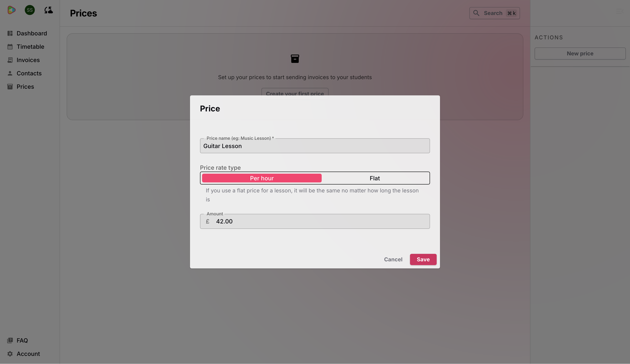630x364 pixels.
Task: Click the Price rate type label
Action: click(x=220, y=168)
